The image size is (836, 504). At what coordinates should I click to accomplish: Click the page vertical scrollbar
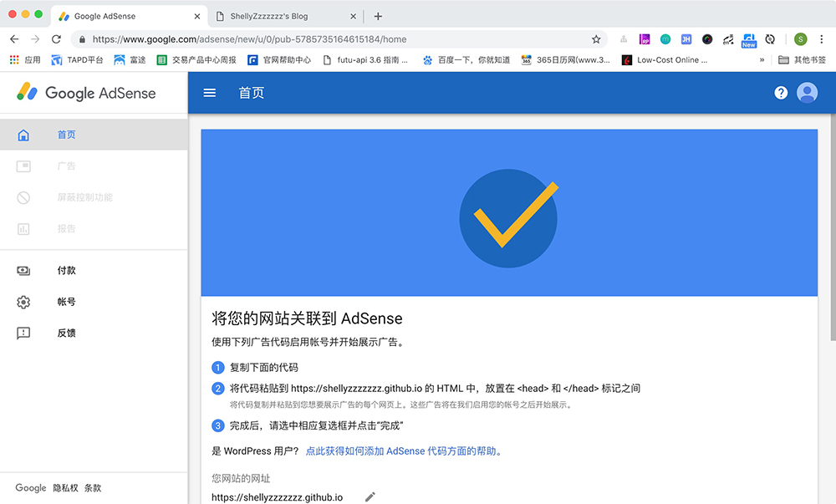click(833, 227)
